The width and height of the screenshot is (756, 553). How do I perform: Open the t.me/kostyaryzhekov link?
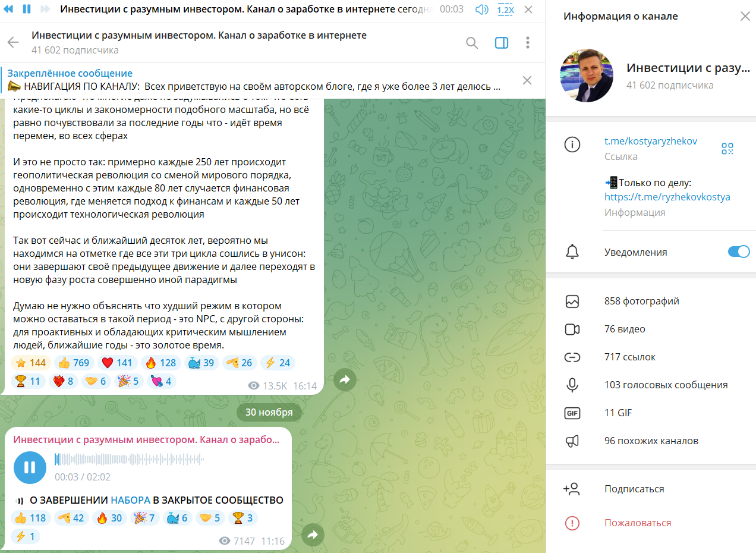[651, 142]
